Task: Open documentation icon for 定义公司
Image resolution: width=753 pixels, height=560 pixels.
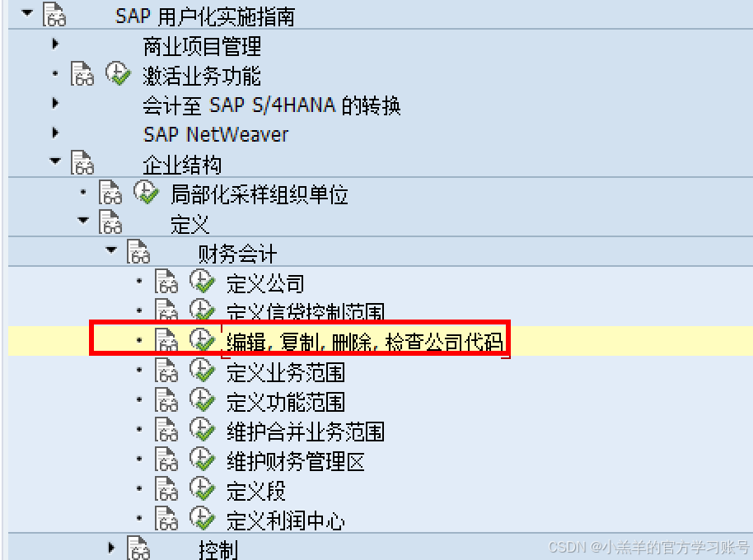Action: tap(166, 281)
